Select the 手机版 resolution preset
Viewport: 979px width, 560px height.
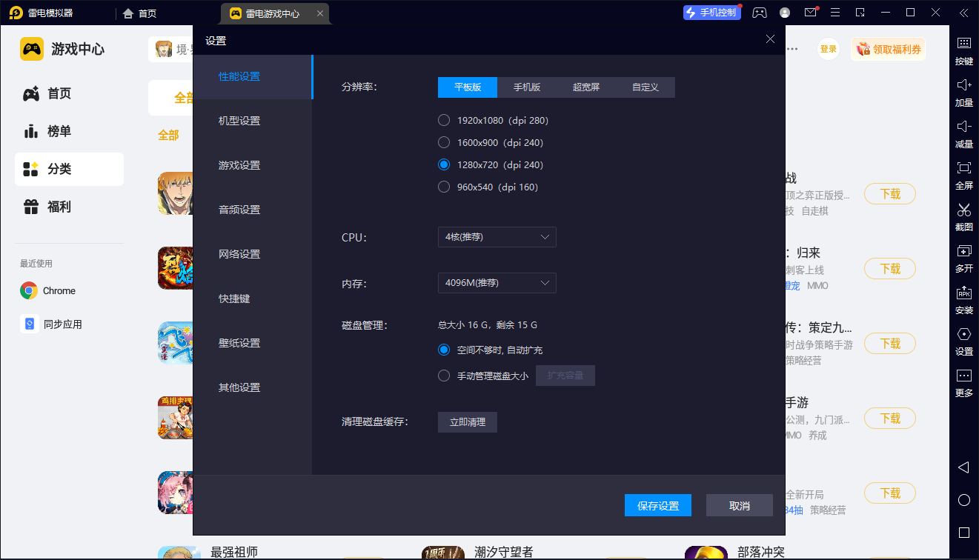[x=527, y=87]
